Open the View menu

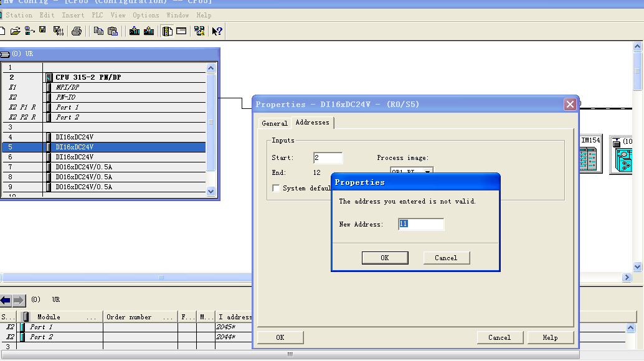118,15
